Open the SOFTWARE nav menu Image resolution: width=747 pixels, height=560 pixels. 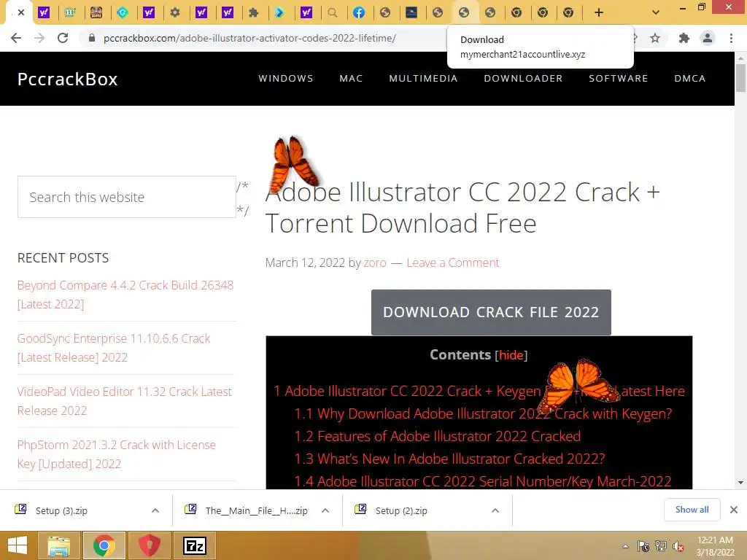tap(619, 79)
